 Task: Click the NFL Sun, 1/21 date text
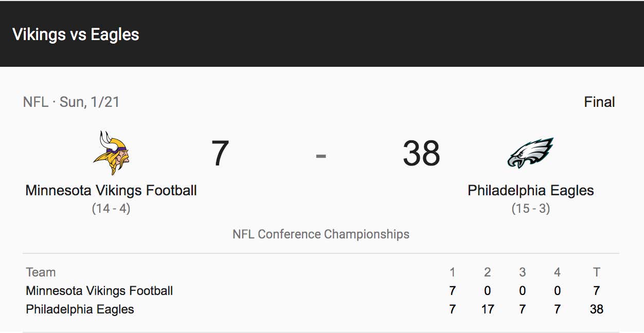tap(71, 102)
